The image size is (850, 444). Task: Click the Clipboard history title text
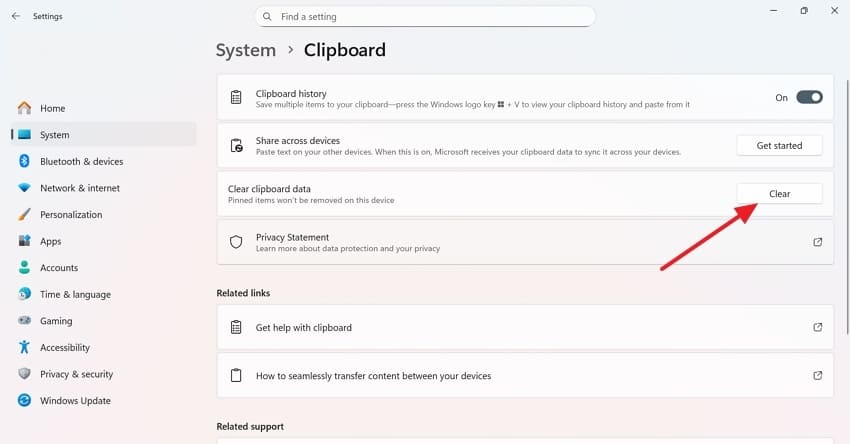click(291, 93)
